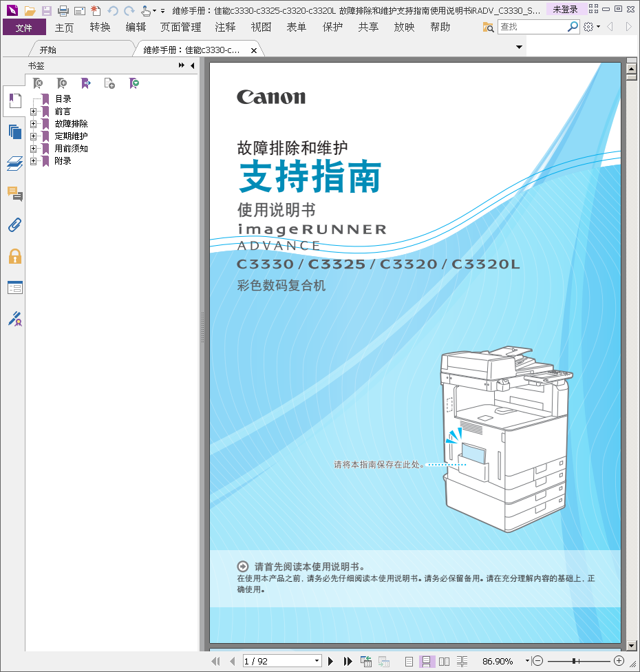Screen dimensions: 640x672
Task: Click the bookmark toolbar's page-with-plus icon
Action: click(109, 83)
